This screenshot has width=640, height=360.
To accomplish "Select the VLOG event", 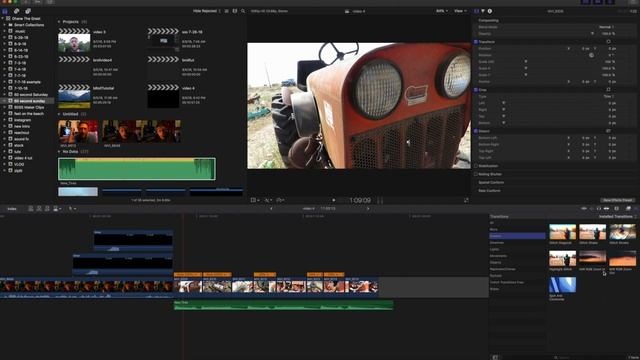I will click(x=19, y=164).
